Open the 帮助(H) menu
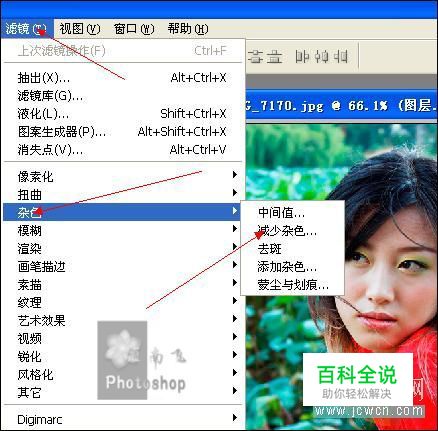Image resolution: width=438 pixels, height=431 pixels. click(x=188, y=29)
